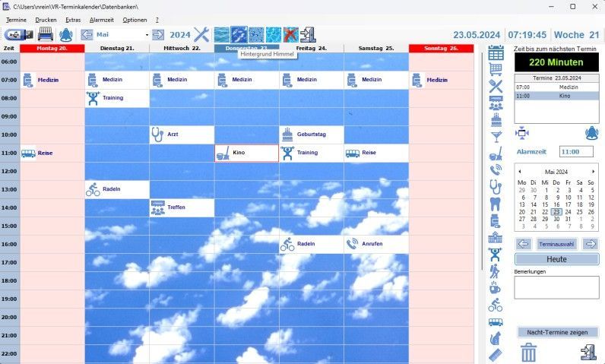Select the Kino appointment on Thursday
The height and width of the screenshot is (364, 605).
[x=246, y=154]
